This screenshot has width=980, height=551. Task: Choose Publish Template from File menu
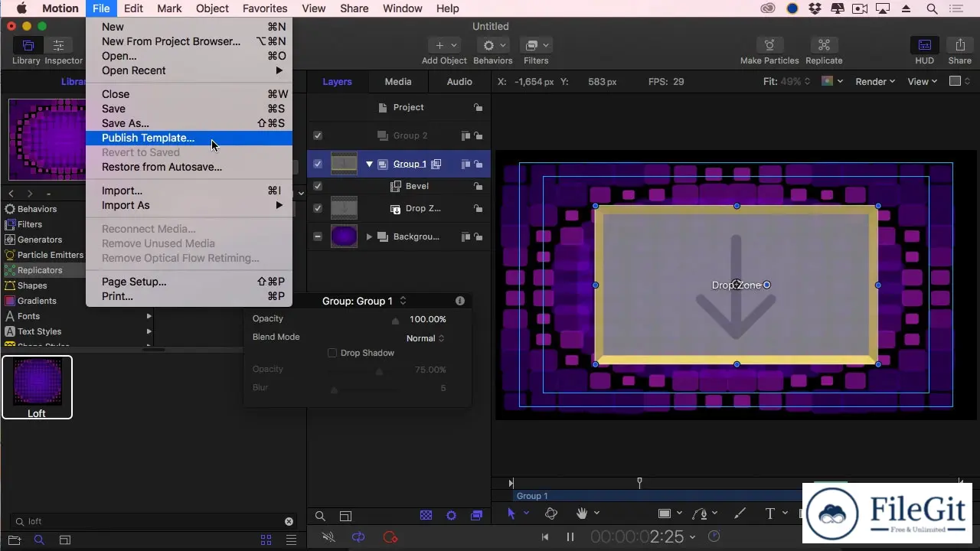coord(189,138)
